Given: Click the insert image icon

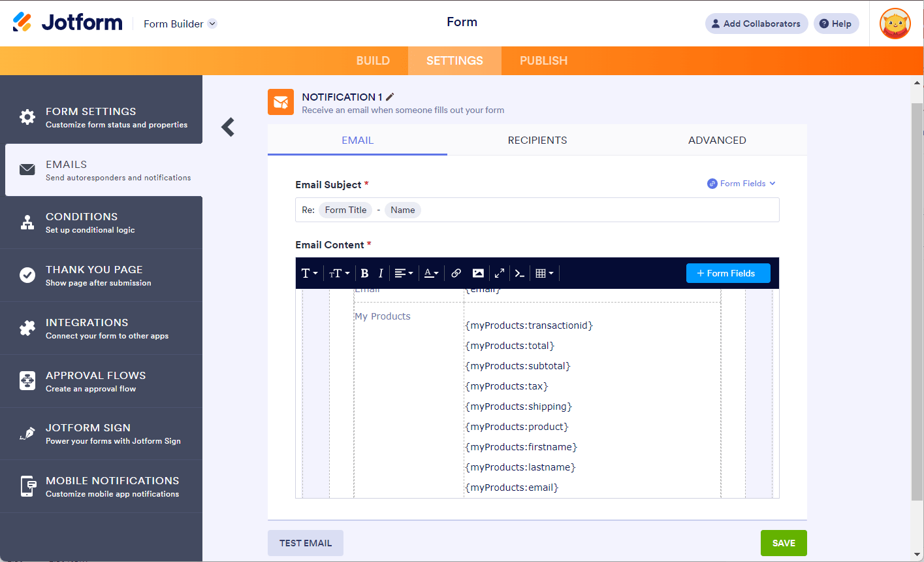Looking at the screenshot, I should (478, 273).
